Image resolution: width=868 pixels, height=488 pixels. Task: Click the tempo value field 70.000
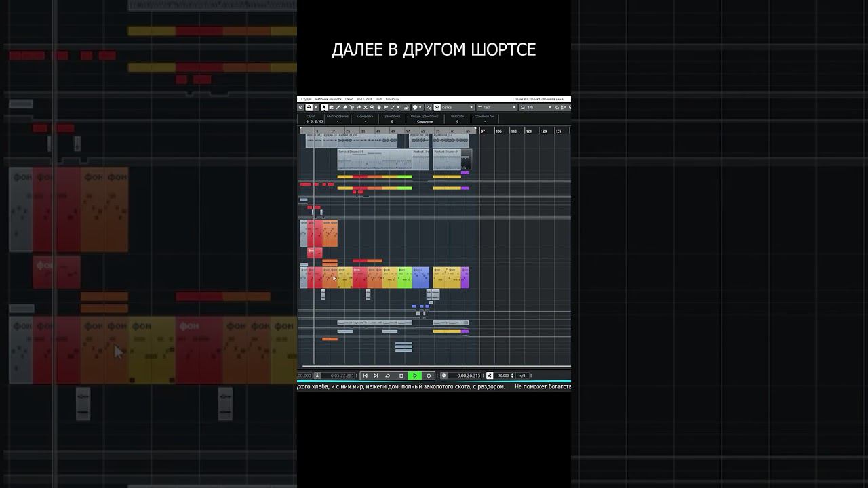click(504, 375)
